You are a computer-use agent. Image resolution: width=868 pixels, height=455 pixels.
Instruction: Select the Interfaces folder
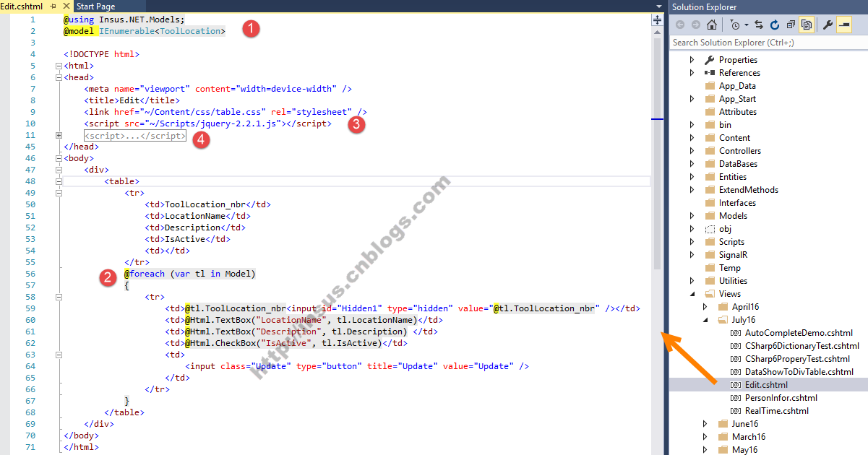pyautogui.click(x=737, y=203)
